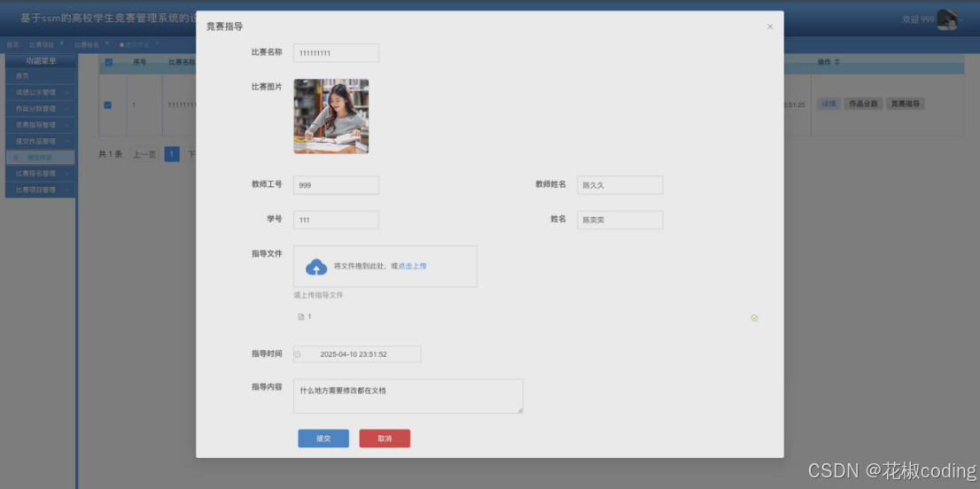This screenshot has height=489, width=980.
Task: Expand 成绩公示管理 menu chevron
Action: tap(66, 92)
